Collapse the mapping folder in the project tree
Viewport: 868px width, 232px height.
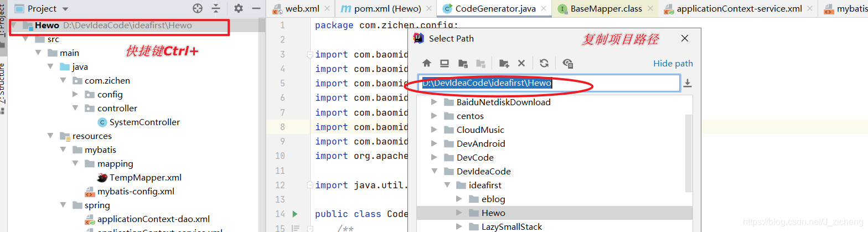(x=76, y=164)
